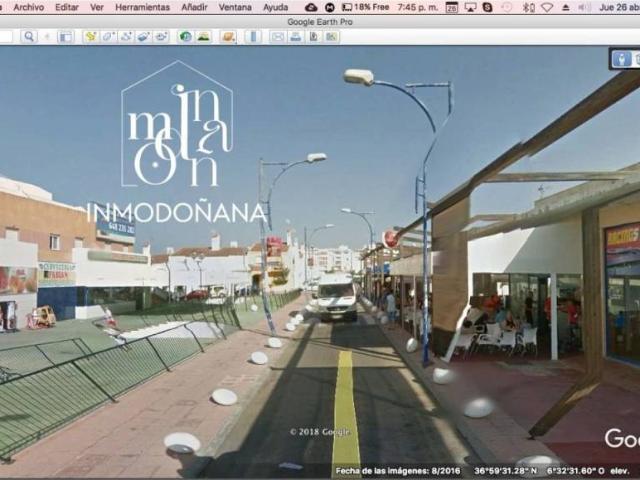Click the eject icon in menu bar
The image size is (640, 480).
(x=566, y=7)
